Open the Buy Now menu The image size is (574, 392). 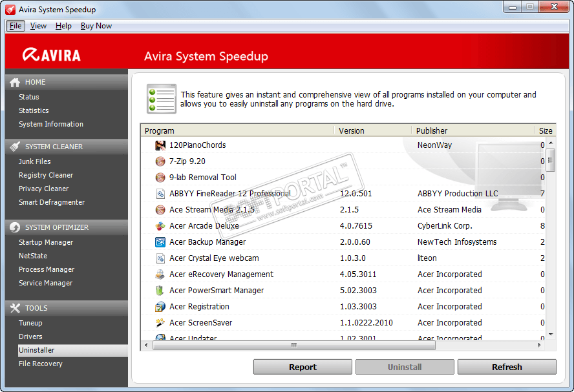point(96,26)
